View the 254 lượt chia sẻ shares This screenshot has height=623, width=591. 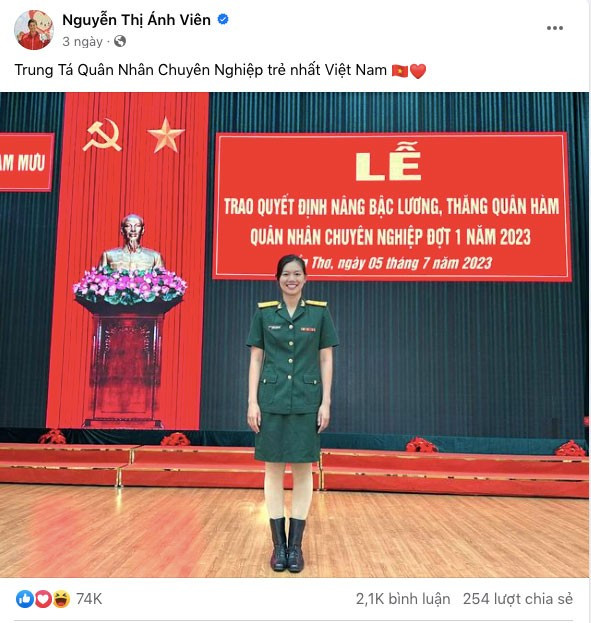tap(518, 599)
